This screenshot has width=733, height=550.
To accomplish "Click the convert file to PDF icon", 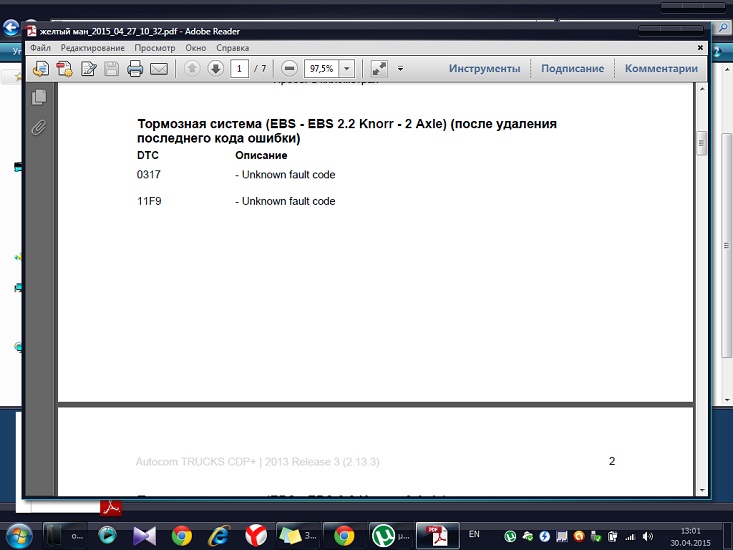I will pos(64,69).
